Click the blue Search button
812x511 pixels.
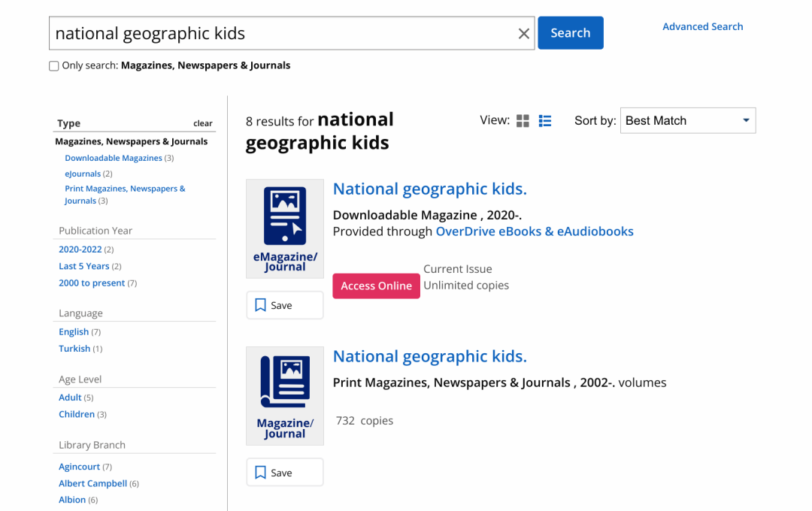570,33
